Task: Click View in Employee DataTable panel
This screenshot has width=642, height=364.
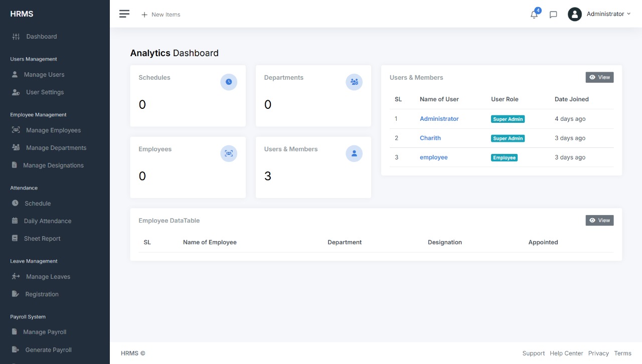Action: (599, 220)
